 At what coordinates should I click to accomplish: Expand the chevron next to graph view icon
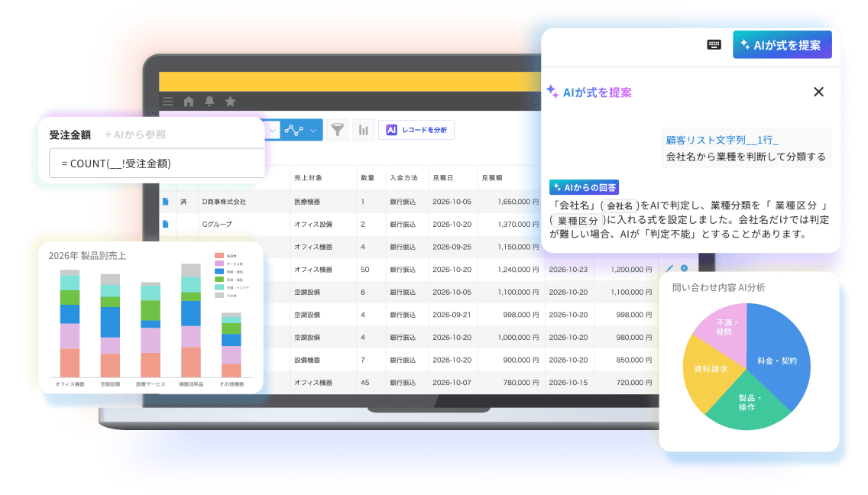pyautogui.click(x=313, y=131)
